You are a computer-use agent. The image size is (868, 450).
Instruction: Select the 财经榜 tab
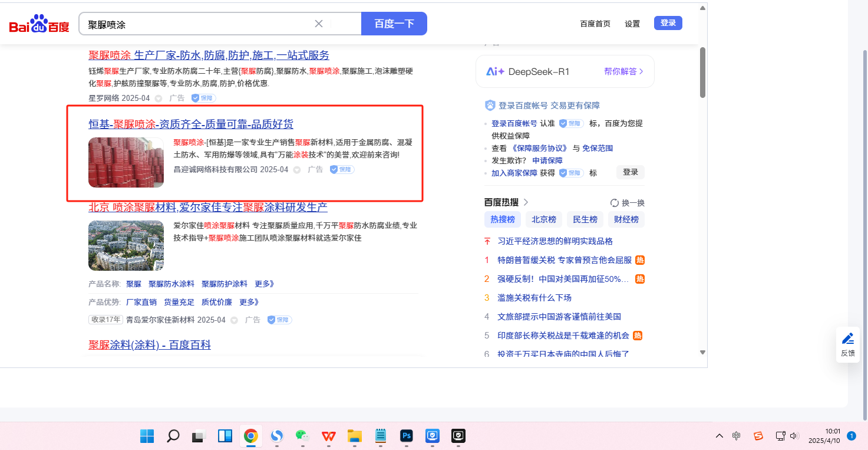point(626,219)
